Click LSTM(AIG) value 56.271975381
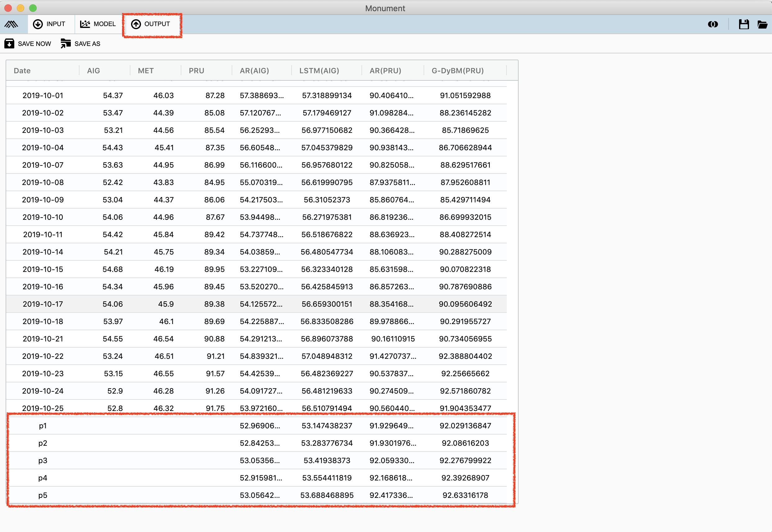The width and height of the screenshot is (772, 532). (x=327, y=217)
